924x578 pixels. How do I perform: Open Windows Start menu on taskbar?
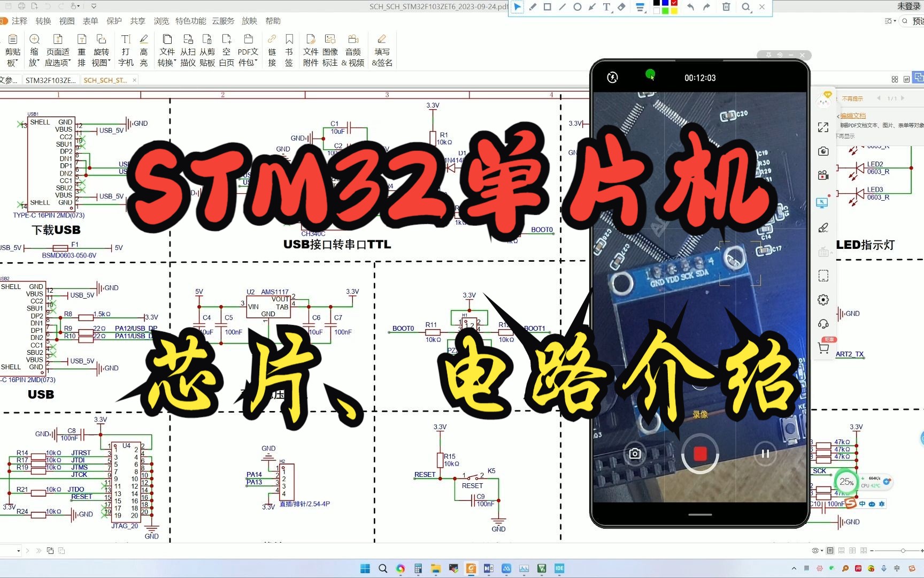[365, 568]
